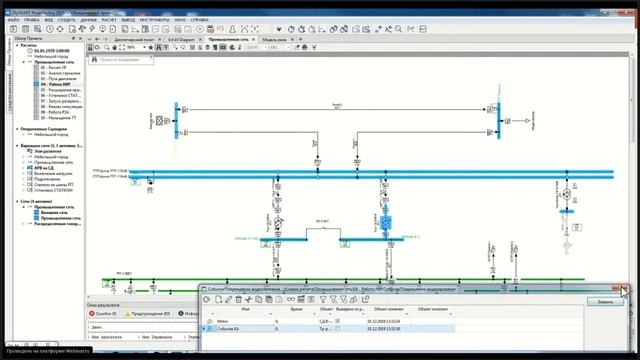The height and width of the screenshot is (360, 640).
Task: Show the Предупреждения (0) messages
Action: point(147,313)
